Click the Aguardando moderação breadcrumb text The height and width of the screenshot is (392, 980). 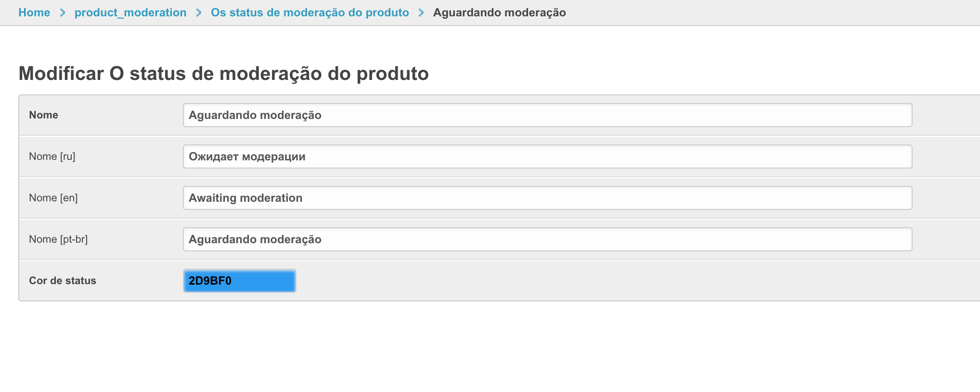click(499, 13)
